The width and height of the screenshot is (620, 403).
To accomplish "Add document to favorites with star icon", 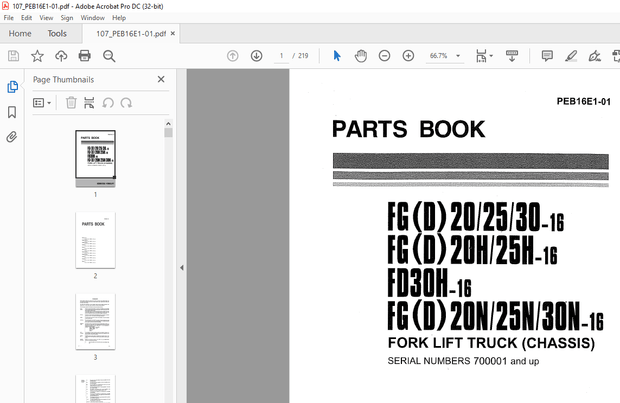I will click(x=37, y=56).
